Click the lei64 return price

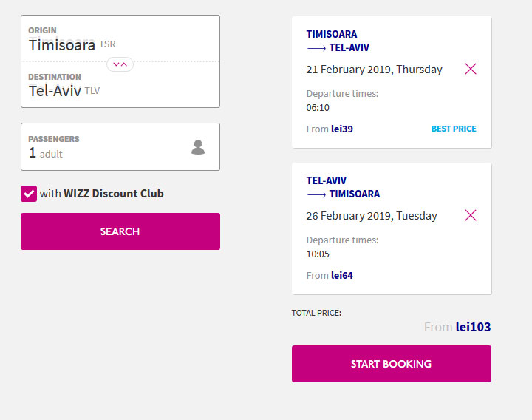342,275
